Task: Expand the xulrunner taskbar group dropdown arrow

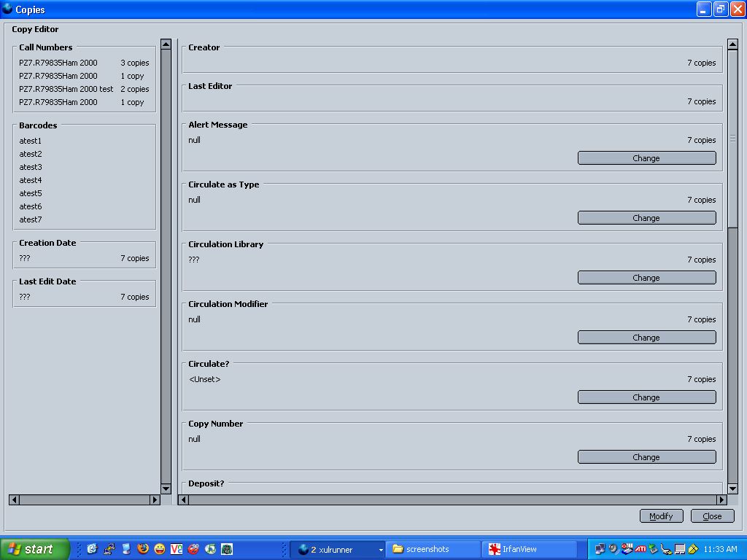Action: click(381, 550)
